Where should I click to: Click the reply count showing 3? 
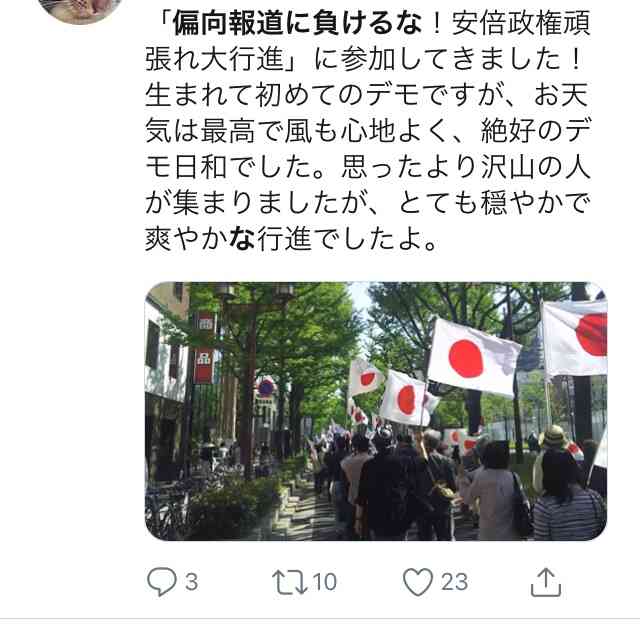pyautogui.click(x=191, y=582)
